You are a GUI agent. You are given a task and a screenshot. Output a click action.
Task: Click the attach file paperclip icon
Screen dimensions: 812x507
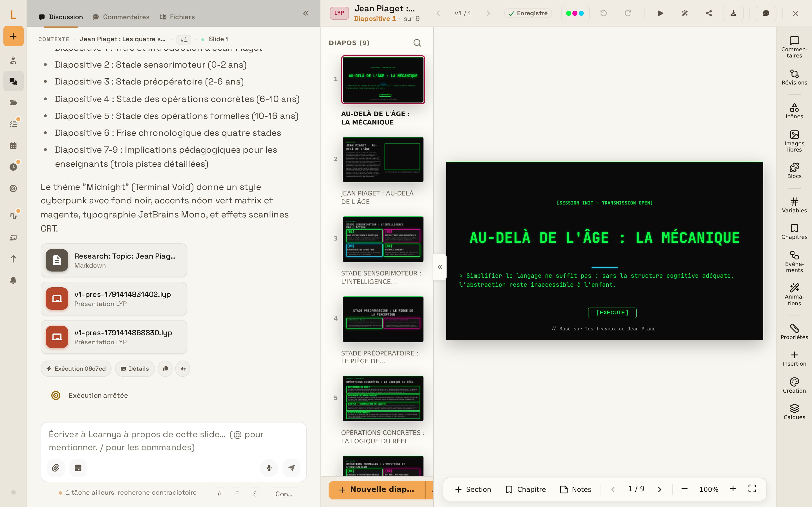point(56,468)
